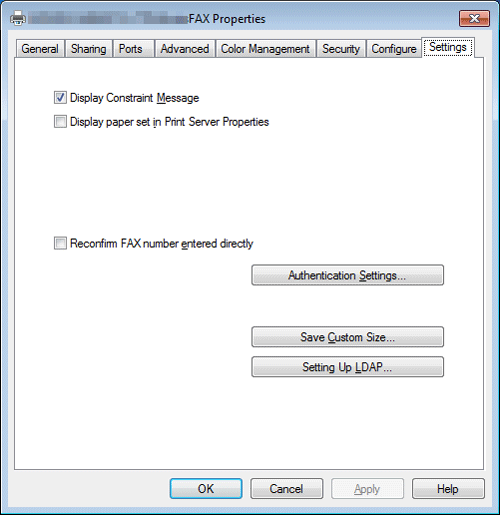Select the Ports tab
The image size is (500, 515).
131,49
